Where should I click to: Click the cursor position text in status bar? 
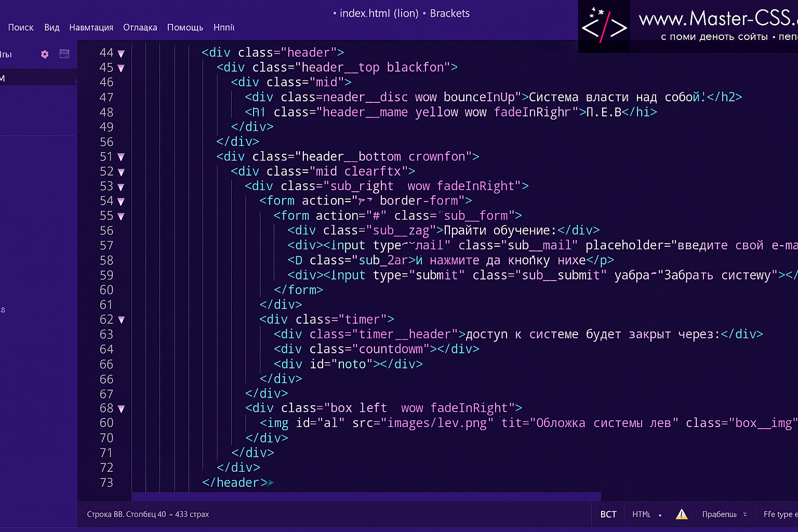click(148, 514)
